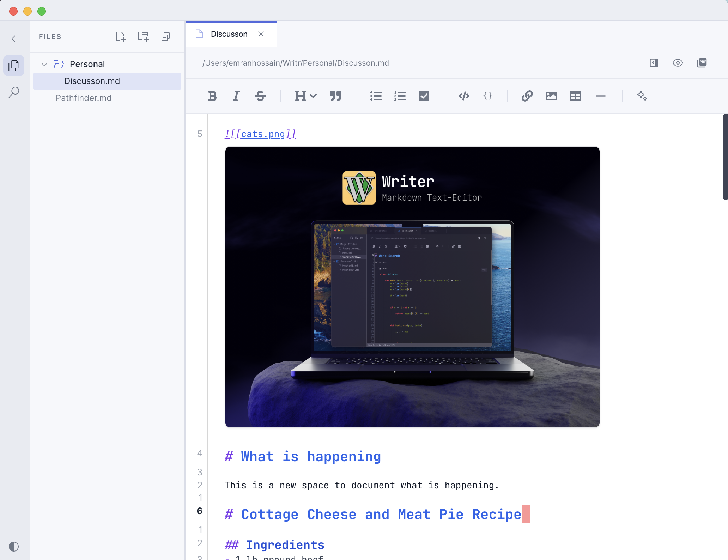Insert a numbered list
Screen dimensions: 728x560
(x=400, y=96)
